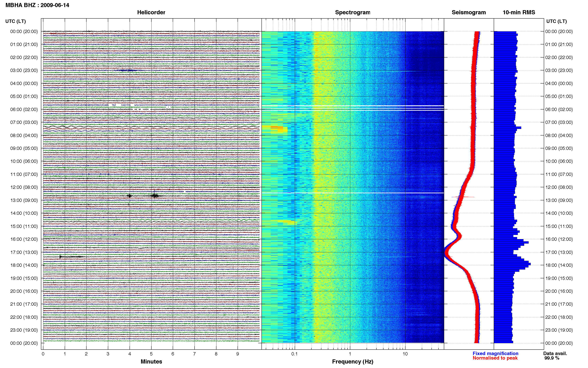Click the right '21:00 (17:00)' time label
Viewport: 588px width, 368px height.
pyautogui.click(x=559, y=304)
